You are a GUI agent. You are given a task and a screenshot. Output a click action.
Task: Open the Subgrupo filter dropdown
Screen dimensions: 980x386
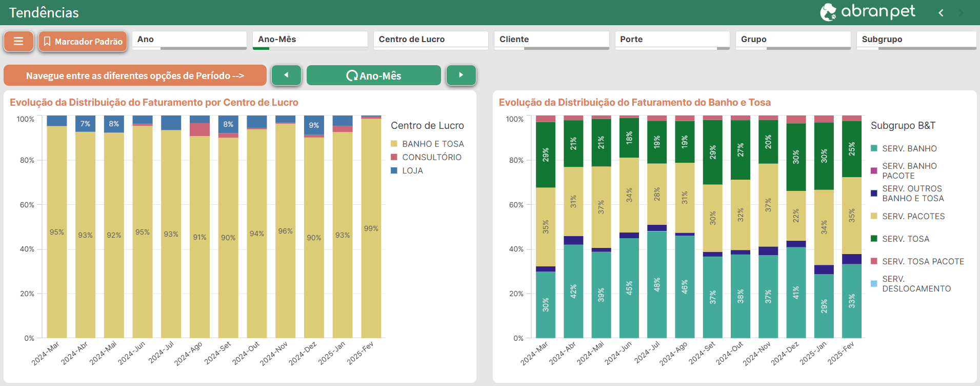coord(916,40)
